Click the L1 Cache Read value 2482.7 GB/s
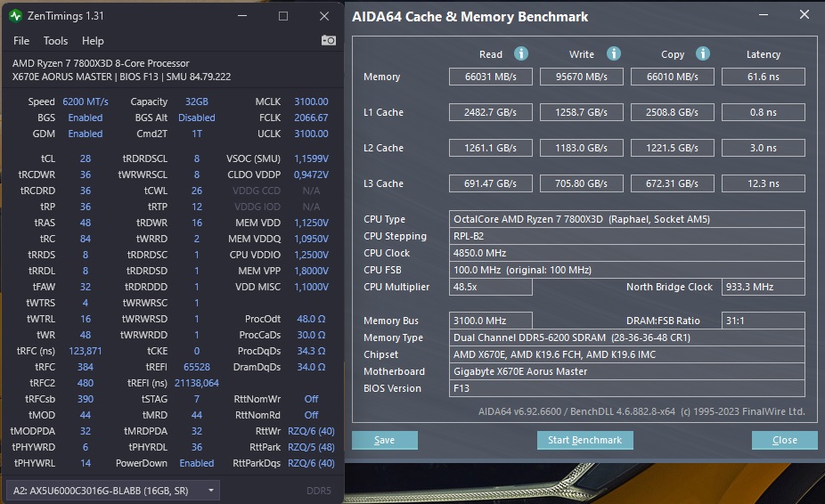Image resolution: width=825 pixels, height=504 pixels. [490, 112]
